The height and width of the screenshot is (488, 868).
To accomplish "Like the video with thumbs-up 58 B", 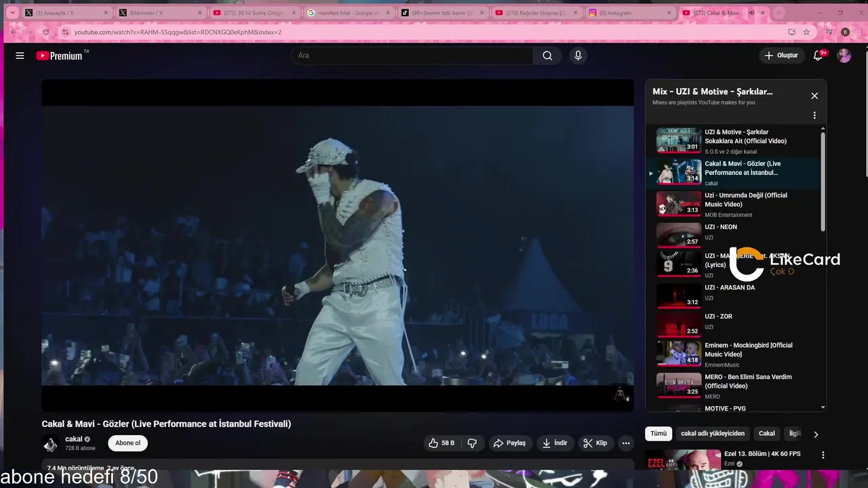I will click(441, 443).
